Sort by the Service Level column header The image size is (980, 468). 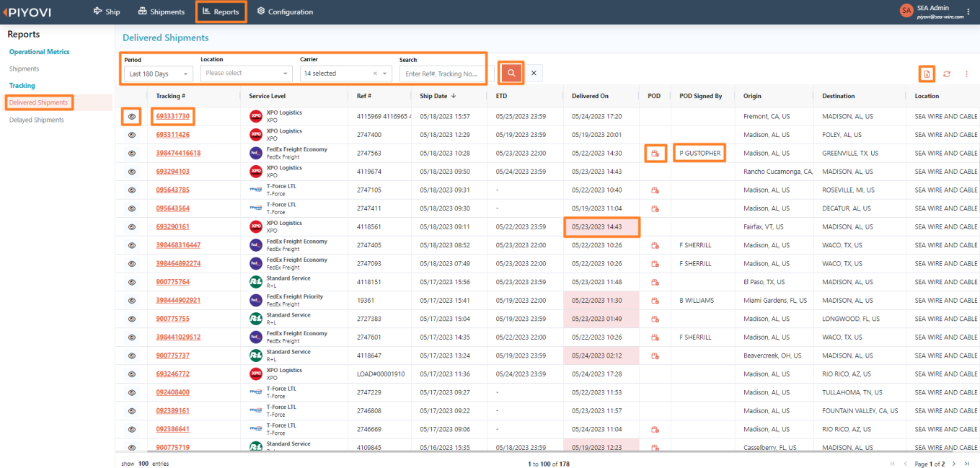point(267,96)
